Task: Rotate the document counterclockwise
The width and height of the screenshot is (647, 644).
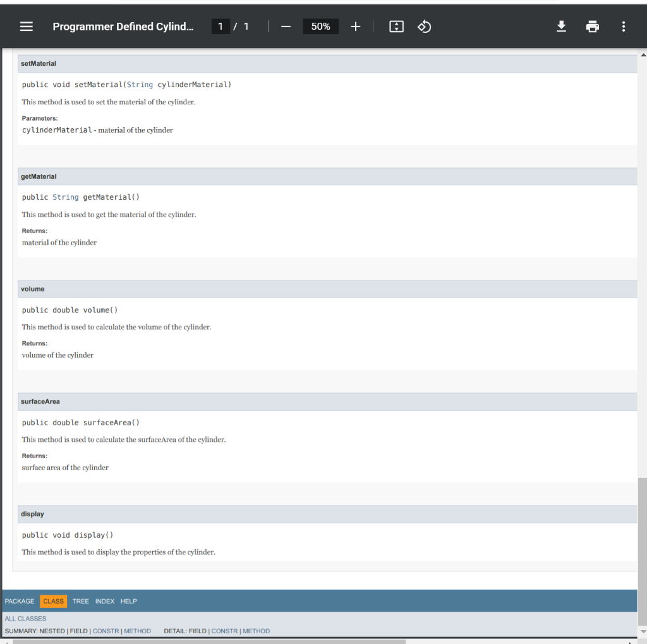Action: 424,26
